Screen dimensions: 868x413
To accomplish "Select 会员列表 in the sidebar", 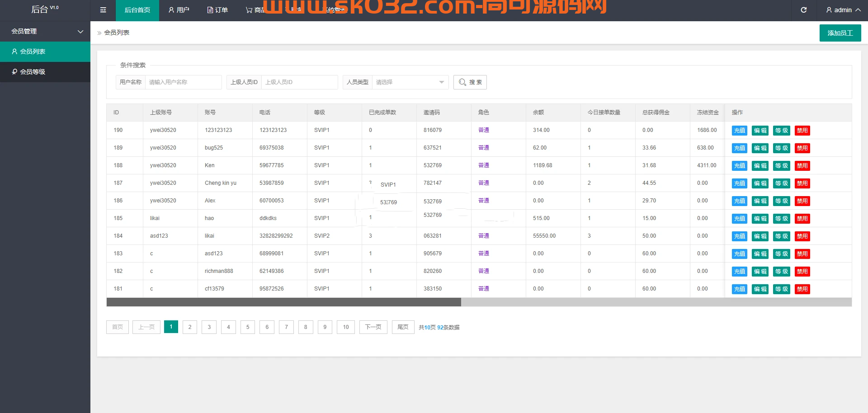I will (x=45, y=52).
